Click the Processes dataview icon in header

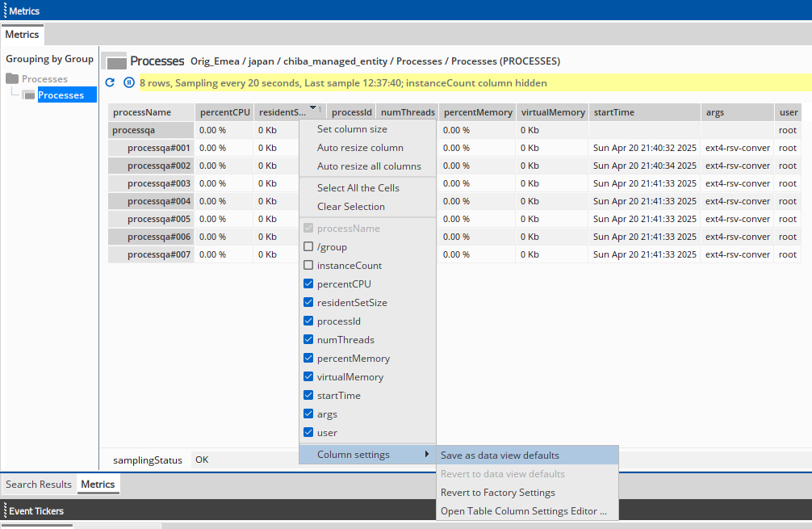pos(115,61)
